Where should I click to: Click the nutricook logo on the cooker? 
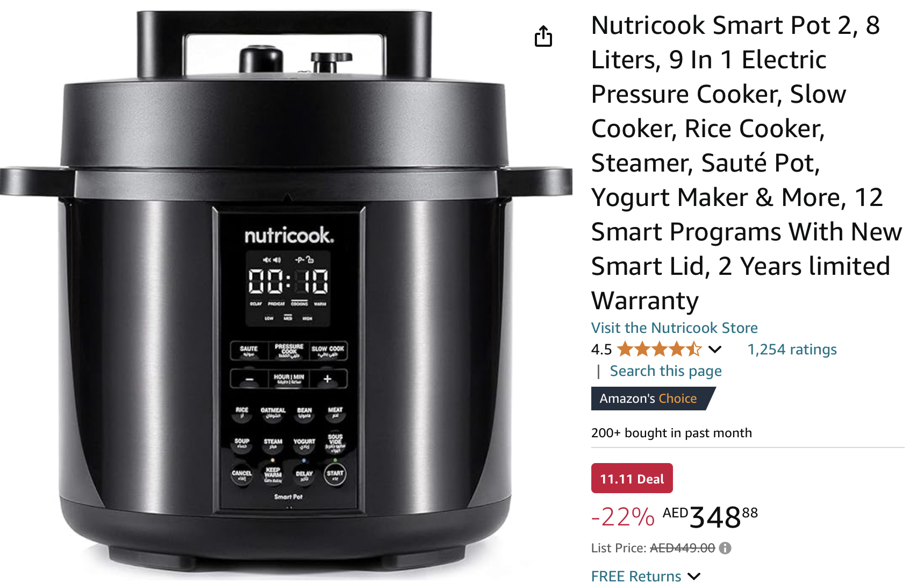(x=289, y=236)
